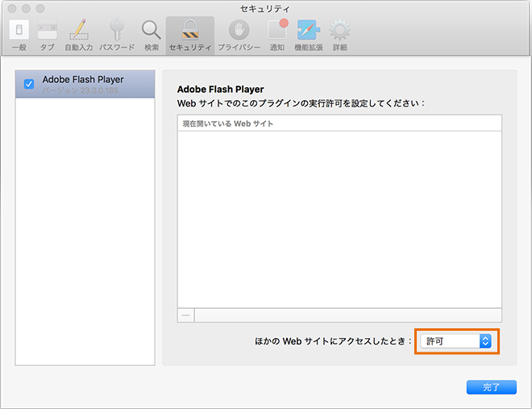Click the minus remove button under site list

pos(185,315)
